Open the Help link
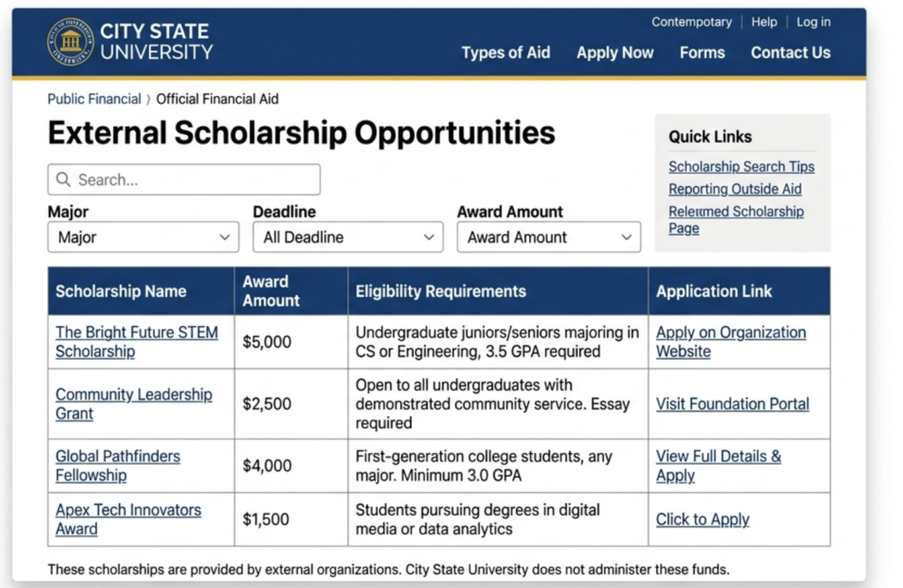The image size is (903, 588). (765, 22)
